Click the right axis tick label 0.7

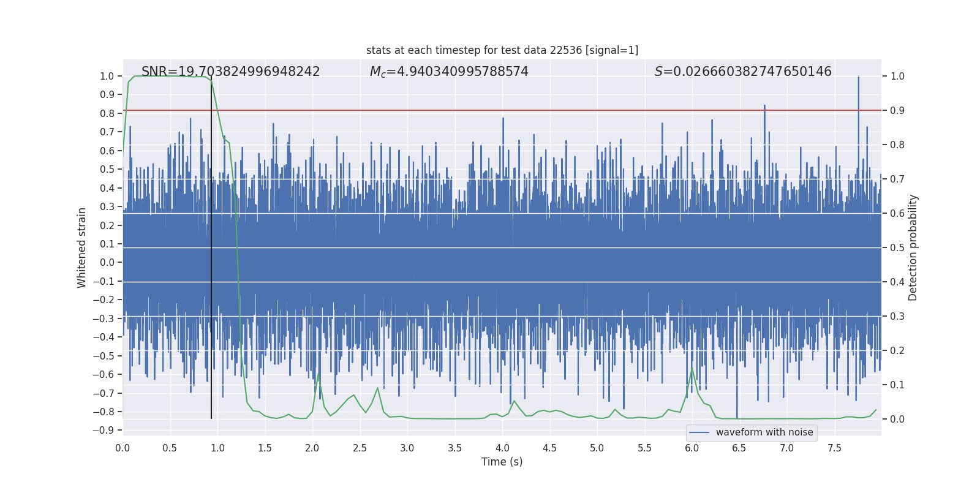coord(897,179)
